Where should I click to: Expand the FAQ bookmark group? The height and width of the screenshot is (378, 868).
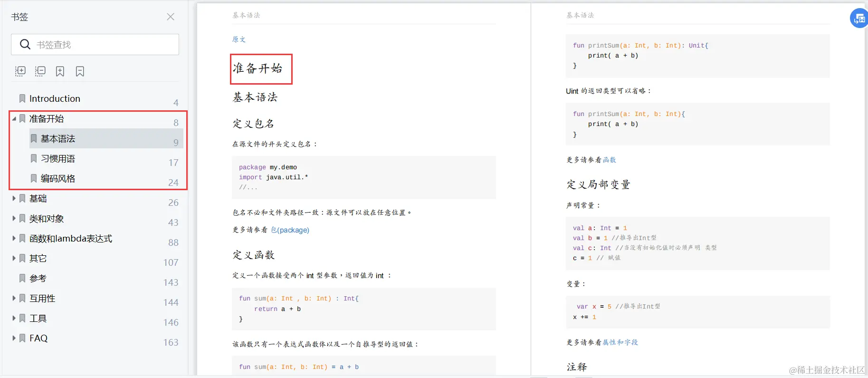[14, 338]
